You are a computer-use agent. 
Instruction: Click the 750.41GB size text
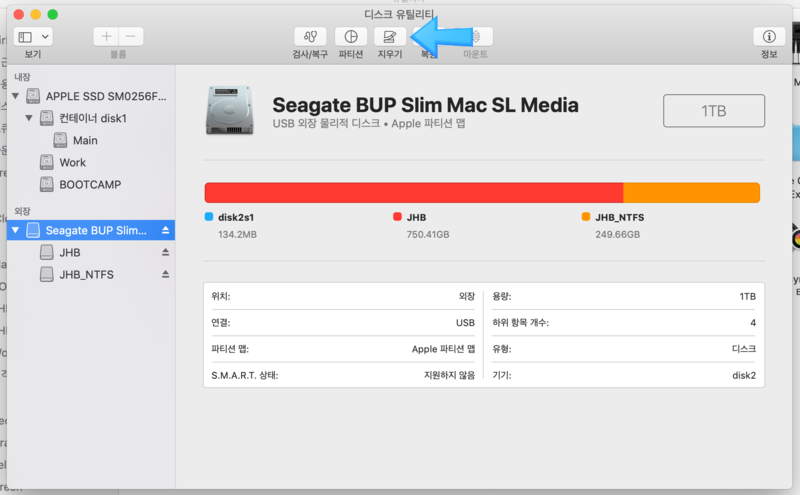[x=428, y=234]
